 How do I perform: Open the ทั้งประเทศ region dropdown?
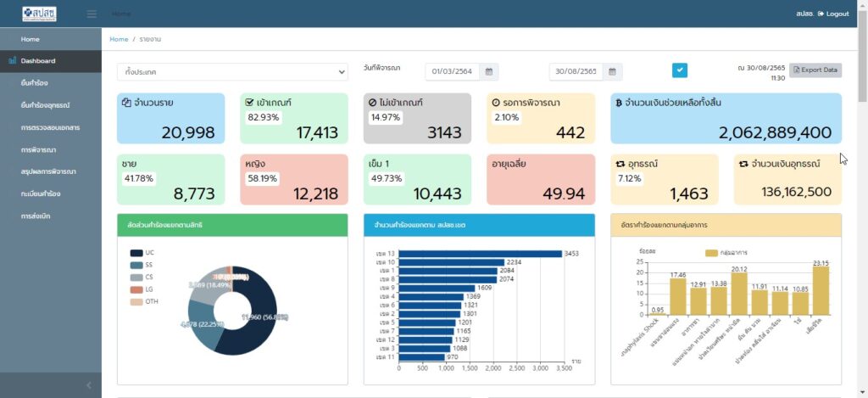[232, 72]
